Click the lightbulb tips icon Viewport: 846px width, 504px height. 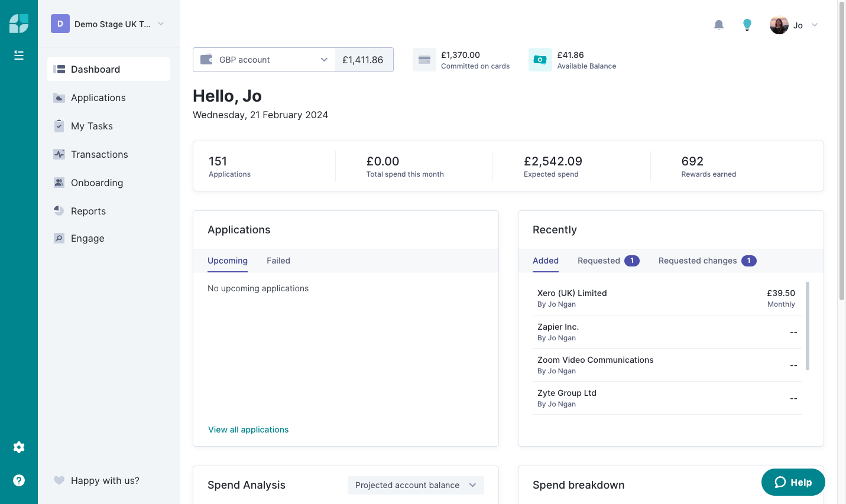tap(747, 25)
